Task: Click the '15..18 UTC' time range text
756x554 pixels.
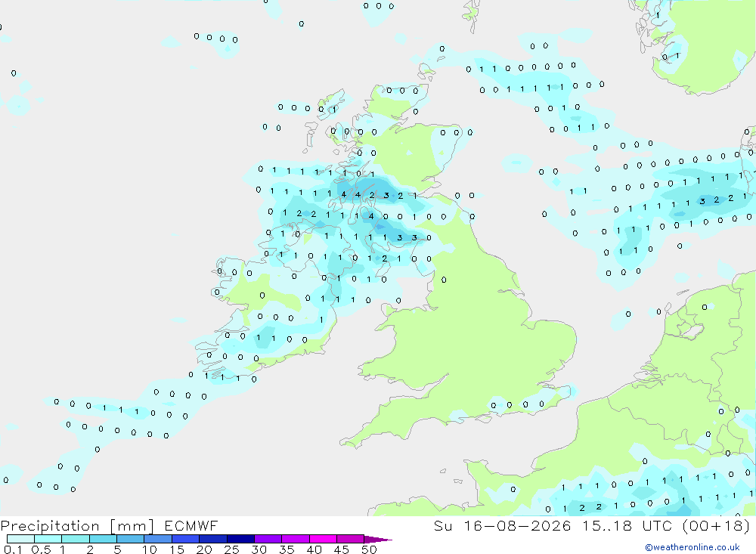Action: point(627,526)
